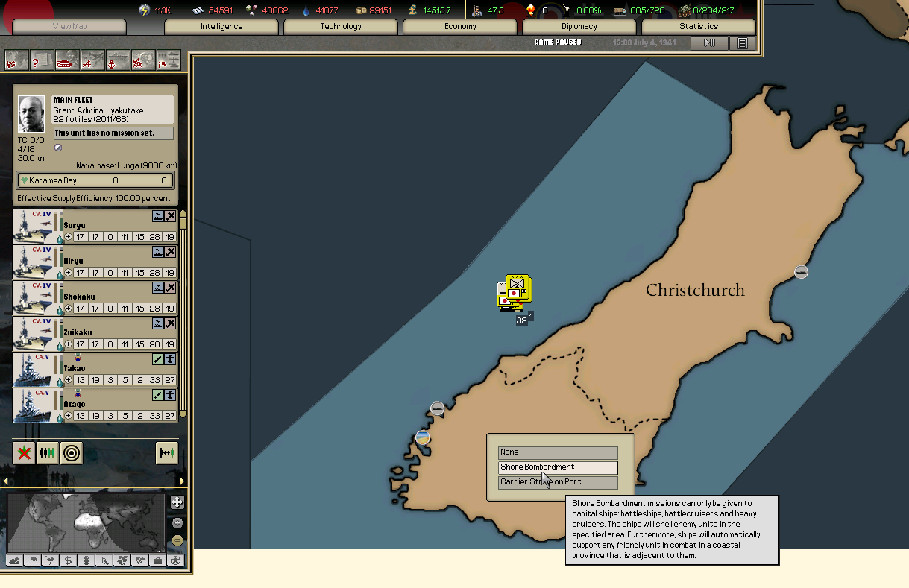Open the Technology tab
The image size is (909, 588).
click(x=341, y=27)
